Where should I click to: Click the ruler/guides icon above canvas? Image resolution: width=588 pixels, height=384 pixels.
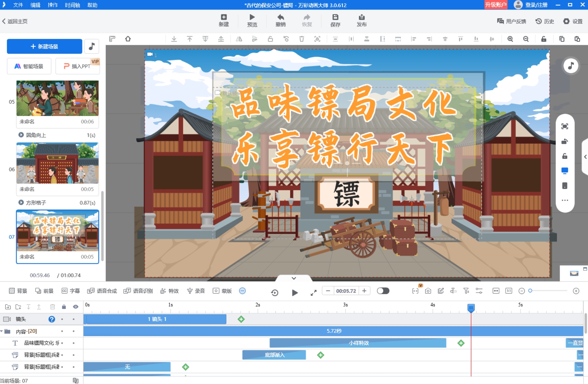(112, 39)
